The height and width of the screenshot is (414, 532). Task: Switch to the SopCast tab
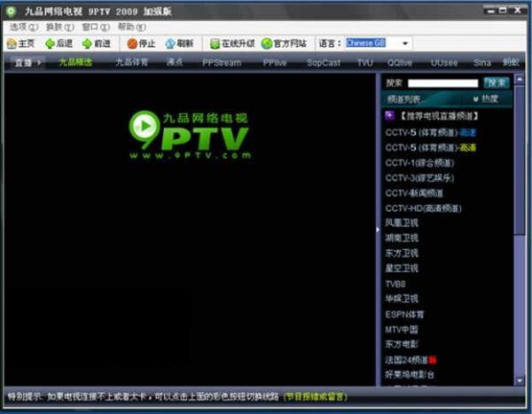pyautogui.click(x=324, y=63)
